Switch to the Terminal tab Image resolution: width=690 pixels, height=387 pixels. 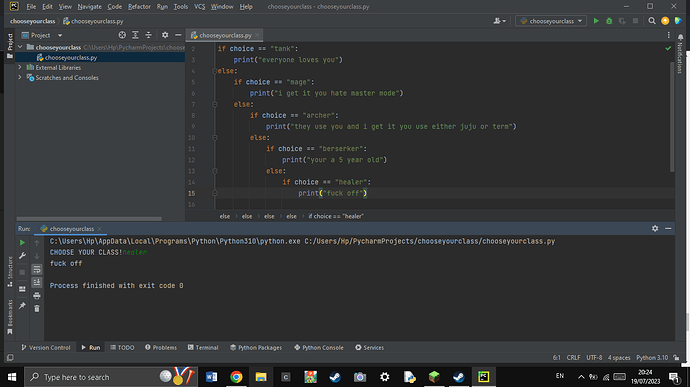point(203,347)
